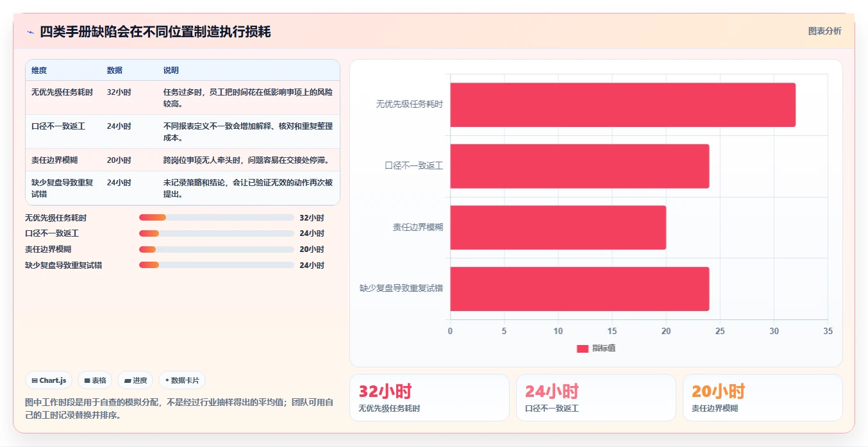Click the x-axis tick label 35
Screen dimensions: 868x447
(x=828, y=332)
